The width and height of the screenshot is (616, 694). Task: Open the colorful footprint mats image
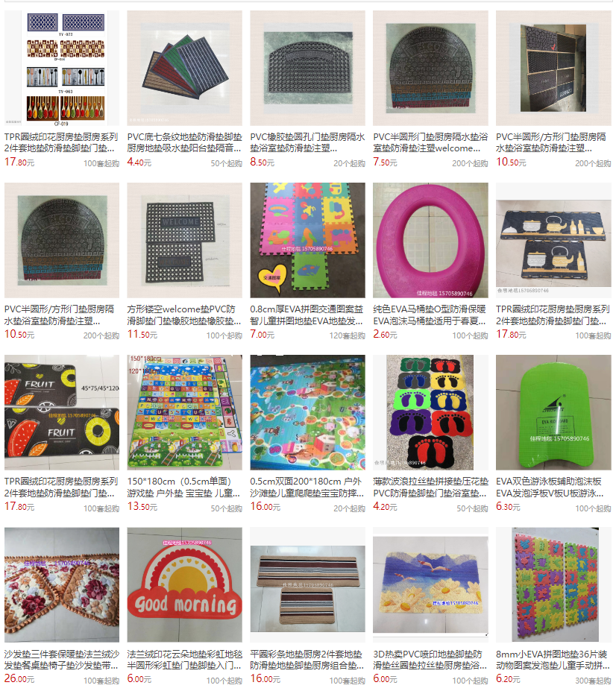click(430, 412)
